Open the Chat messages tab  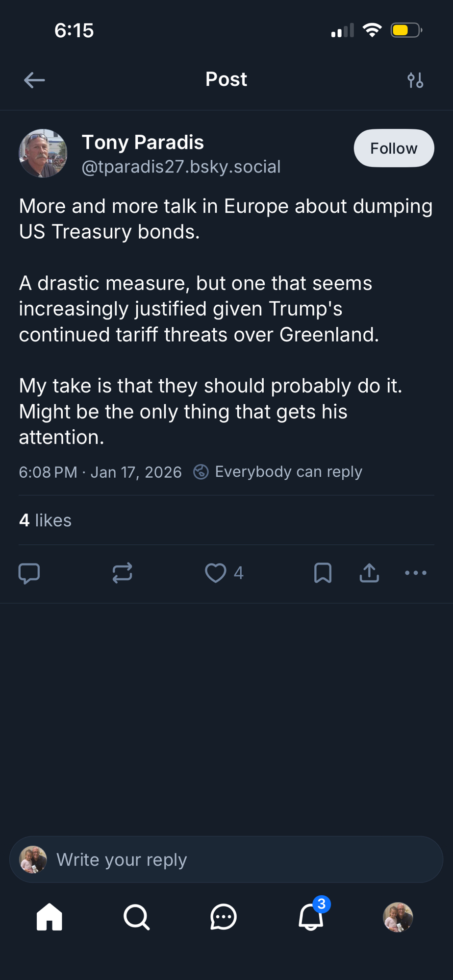(x=224, y=917)
